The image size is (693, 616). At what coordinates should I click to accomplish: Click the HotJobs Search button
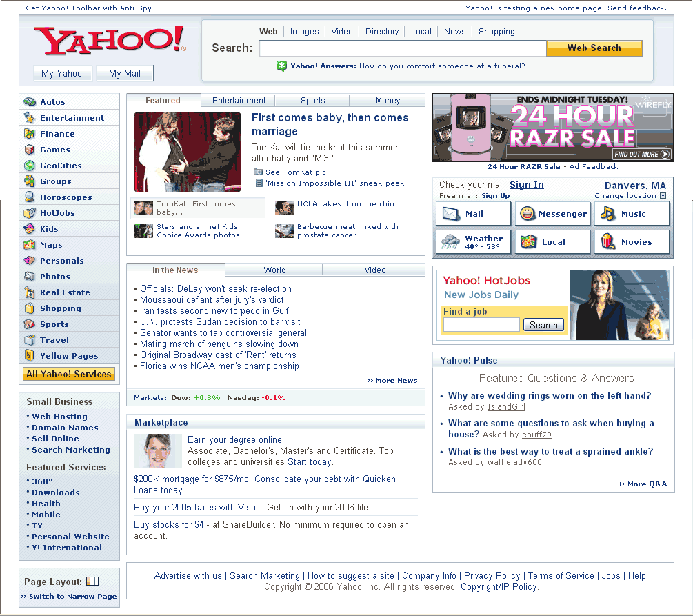543,325
